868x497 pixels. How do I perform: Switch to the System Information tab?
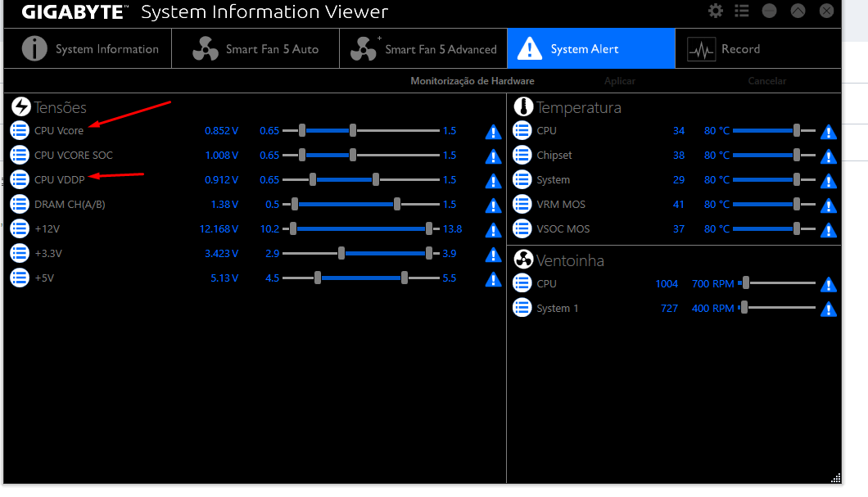click(88, 48)
